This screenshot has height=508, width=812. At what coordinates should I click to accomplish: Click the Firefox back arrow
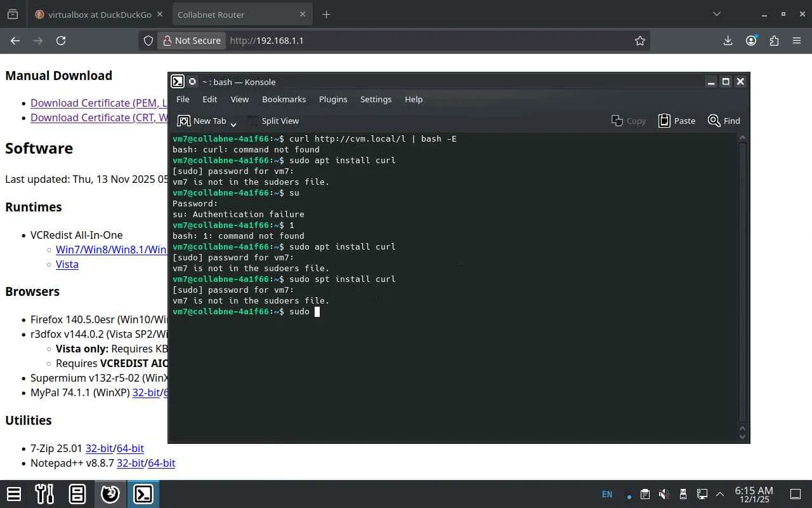tap(15, 41)
